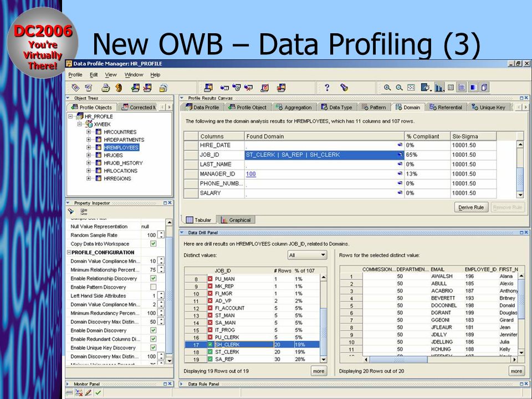Click the zoom in magnifier icon
532x399 pixels.
tap(387, 88)
